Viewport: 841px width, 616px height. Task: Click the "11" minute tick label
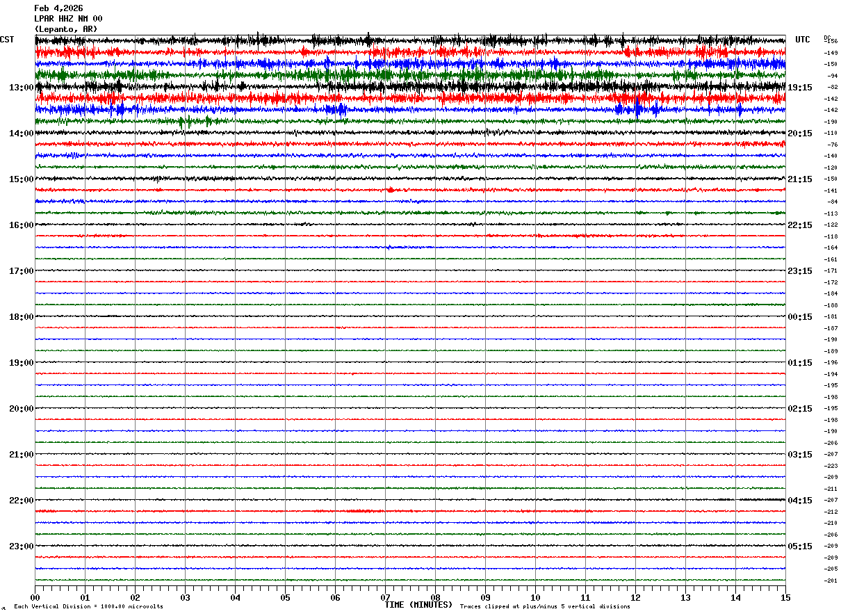click(x=585, y=597)
